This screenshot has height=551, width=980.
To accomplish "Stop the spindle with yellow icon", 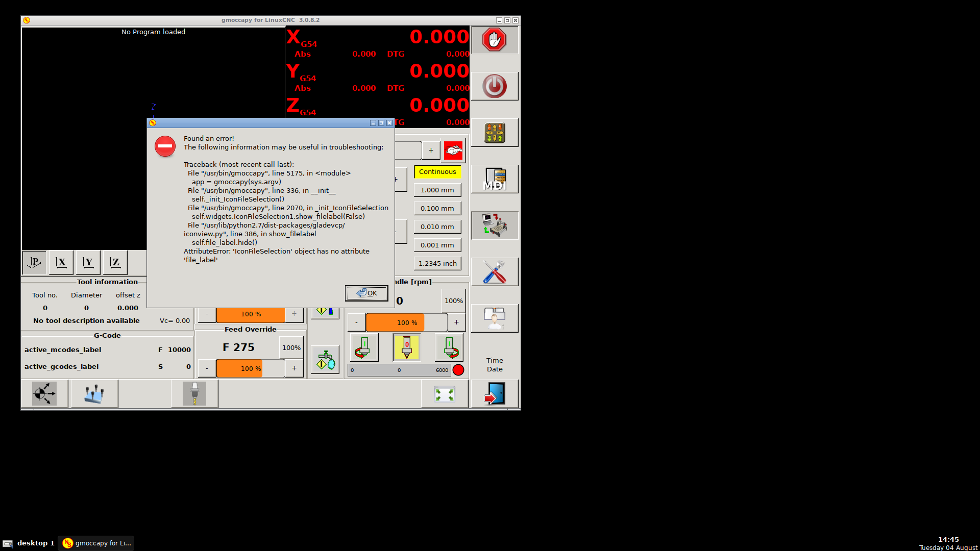I will tap(407, 347).
